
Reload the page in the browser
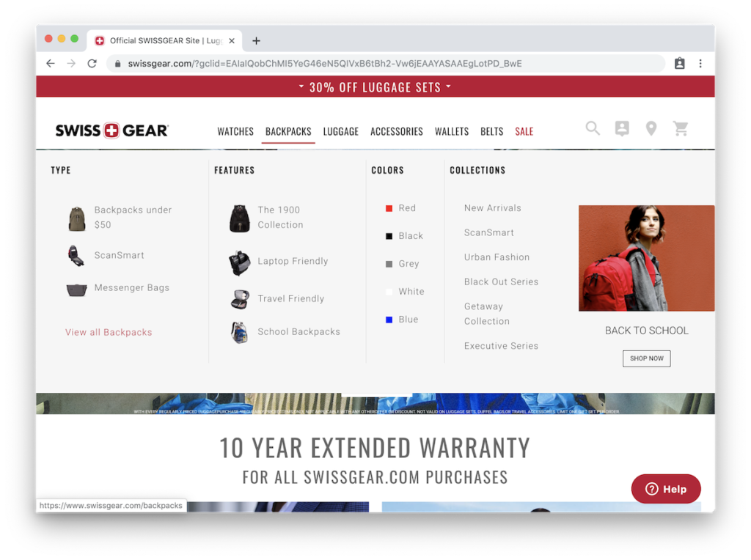(x=92, y=63)
